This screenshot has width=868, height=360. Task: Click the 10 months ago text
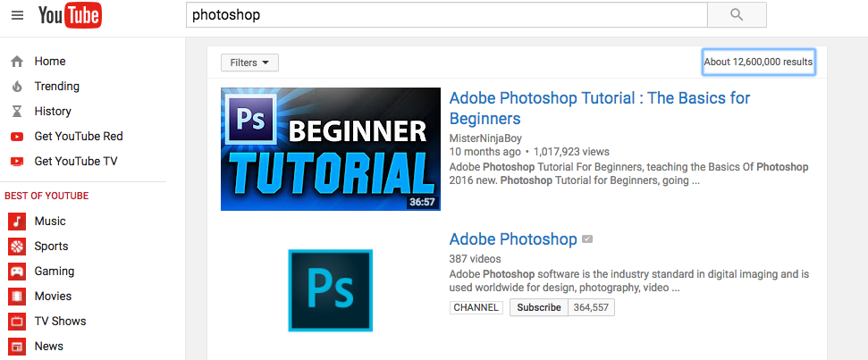(x=485, y=152)
